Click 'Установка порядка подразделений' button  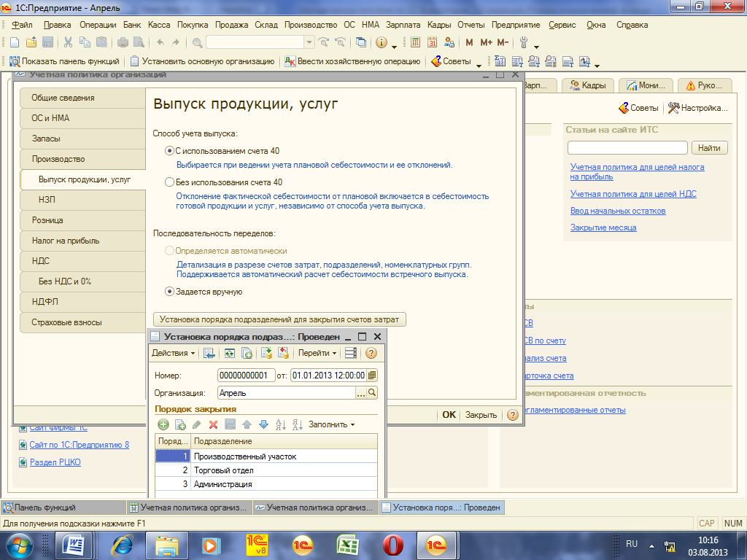click(279, 319)
